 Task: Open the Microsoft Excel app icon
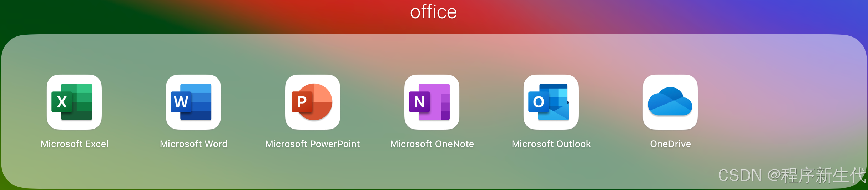click(x=74, y=102)
